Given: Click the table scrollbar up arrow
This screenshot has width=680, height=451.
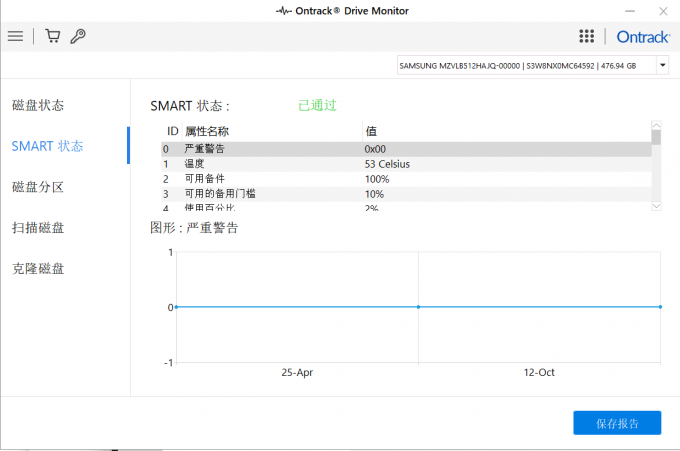Looking at the screenshot, I should 656,125.
